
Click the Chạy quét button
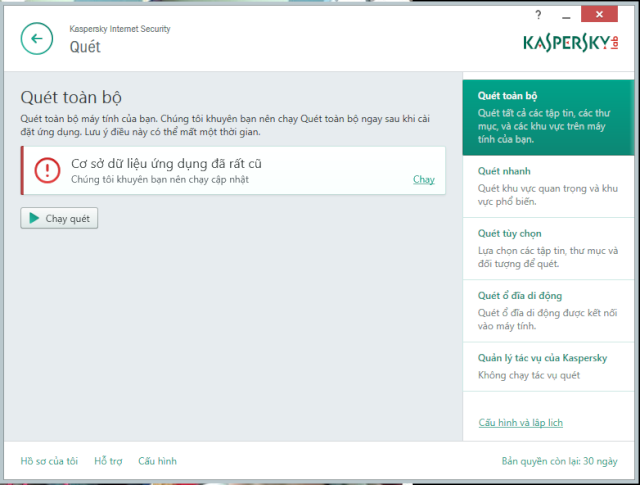(x=59, y=218)
